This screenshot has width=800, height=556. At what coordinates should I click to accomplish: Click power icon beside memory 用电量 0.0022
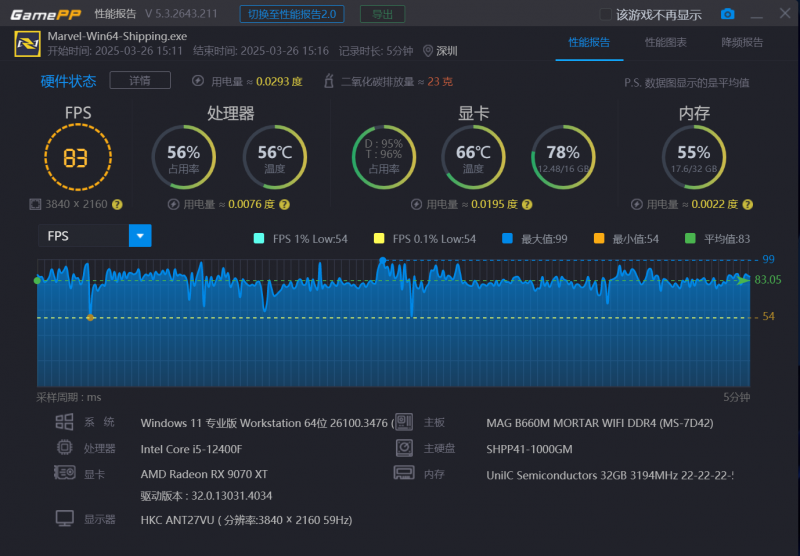coord(637,205)
